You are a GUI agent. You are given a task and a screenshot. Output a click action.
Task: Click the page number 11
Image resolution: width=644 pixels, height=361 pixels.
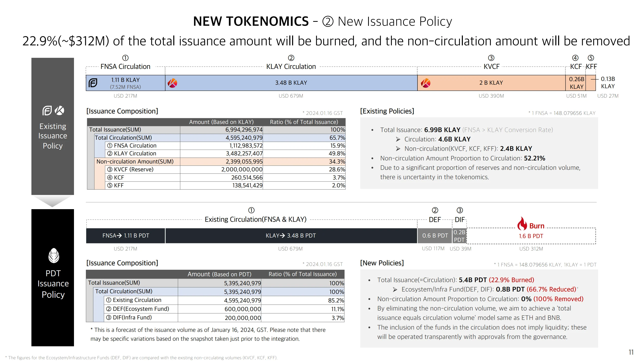pyautogui.click(x=631, y=352)
